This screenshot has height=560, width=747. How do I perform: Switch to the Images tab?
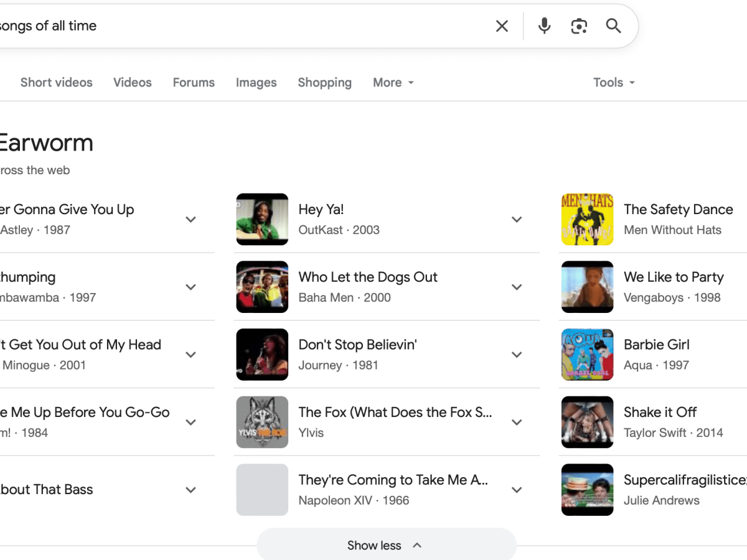pos(256,83)
